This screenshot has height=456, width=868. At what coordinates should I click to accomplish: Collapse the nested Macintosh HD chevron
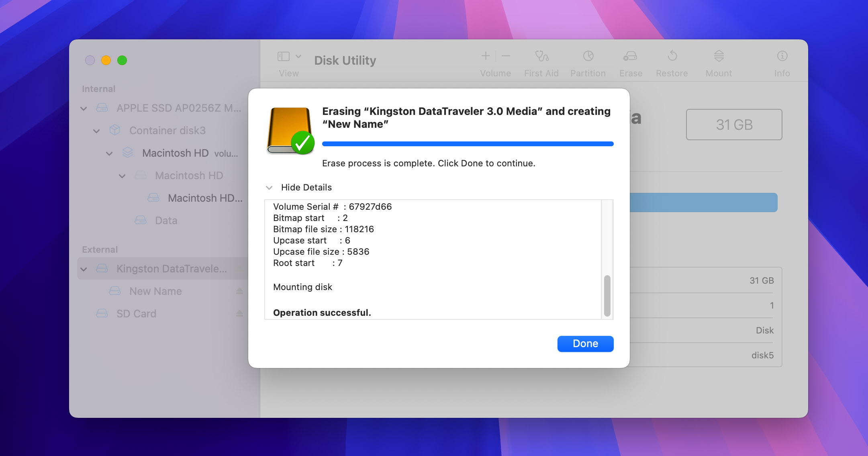pyautogui.click(x=122, y=176)
